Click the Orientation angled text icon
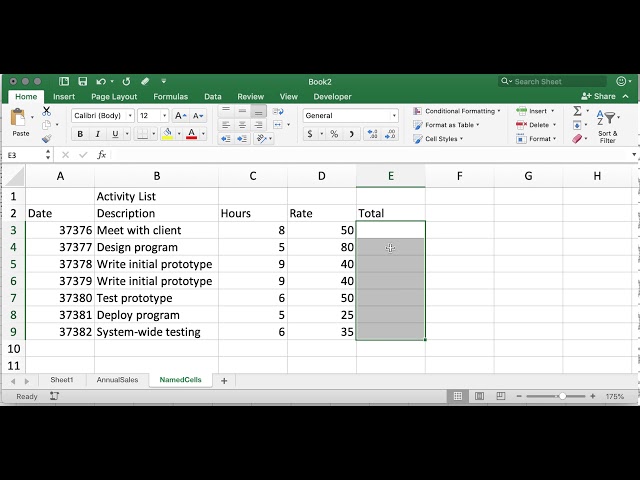This screenshot has height=480, width=640. coord(261,139)
